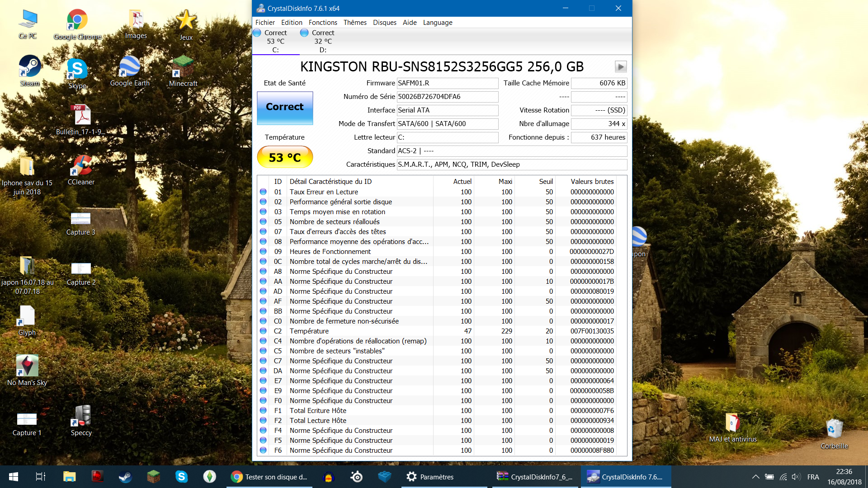Select disk C: tab at 53 °C

coord(275,41)
